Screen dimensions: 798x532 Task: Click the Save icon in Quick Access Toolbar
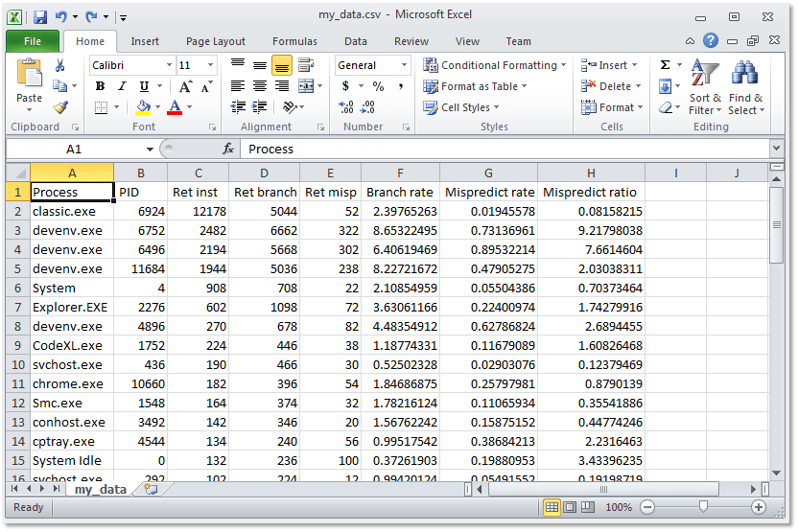pos(40,17)
